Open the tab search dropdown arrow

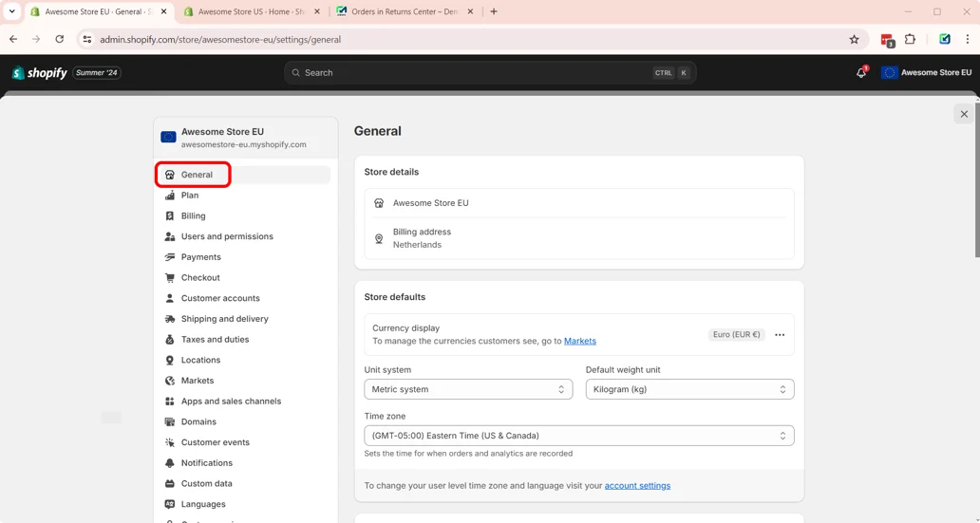coord(11,11)
